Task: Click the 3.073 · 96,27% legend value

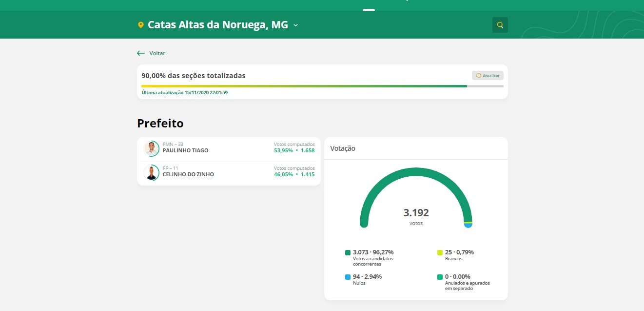Action: coord(373,252)
